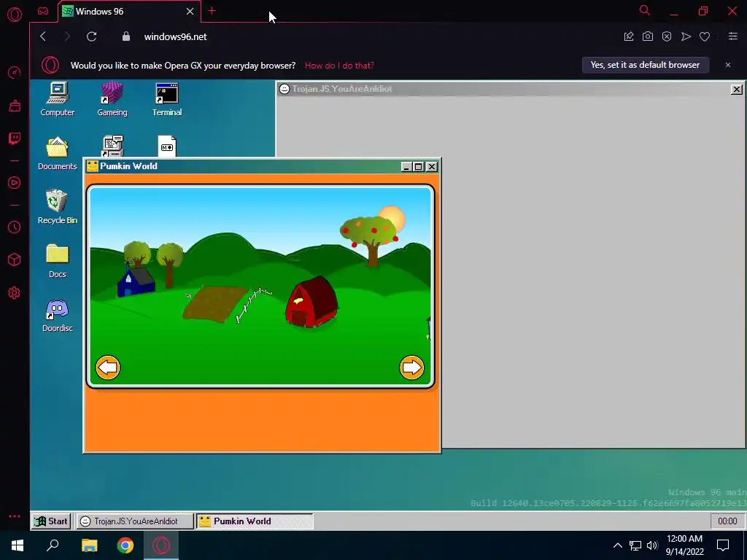Open the Windows Start button
This screenshot has height=560, width=747.
[18, 545]
